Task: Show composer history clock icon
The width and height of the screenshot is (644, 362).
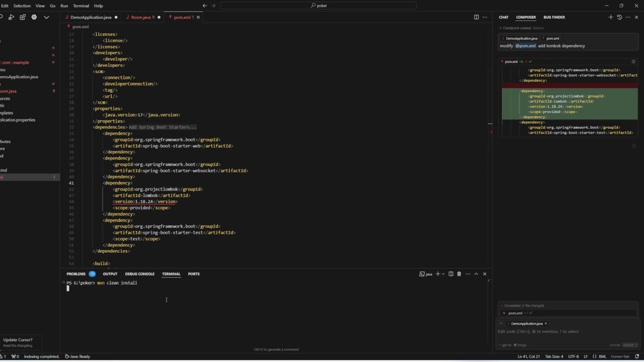Action: coord(619,17)
